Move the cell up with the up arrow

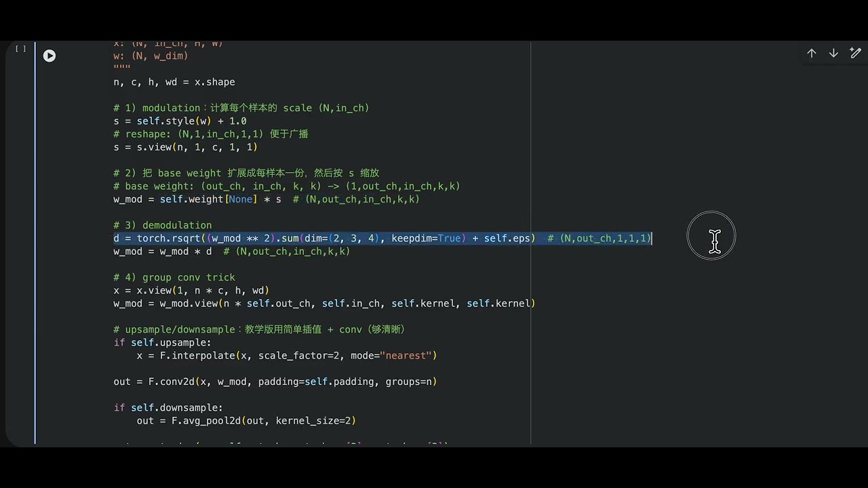tap(811, 54)
